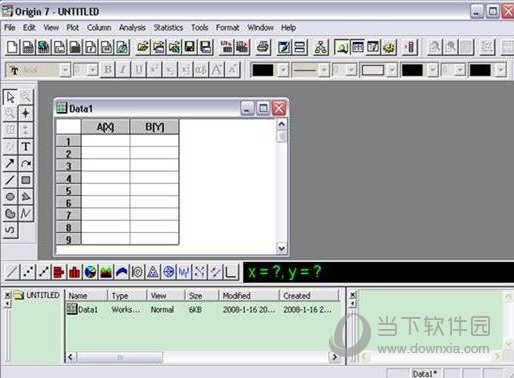Expand the line style dropdown

pos(323,70)
